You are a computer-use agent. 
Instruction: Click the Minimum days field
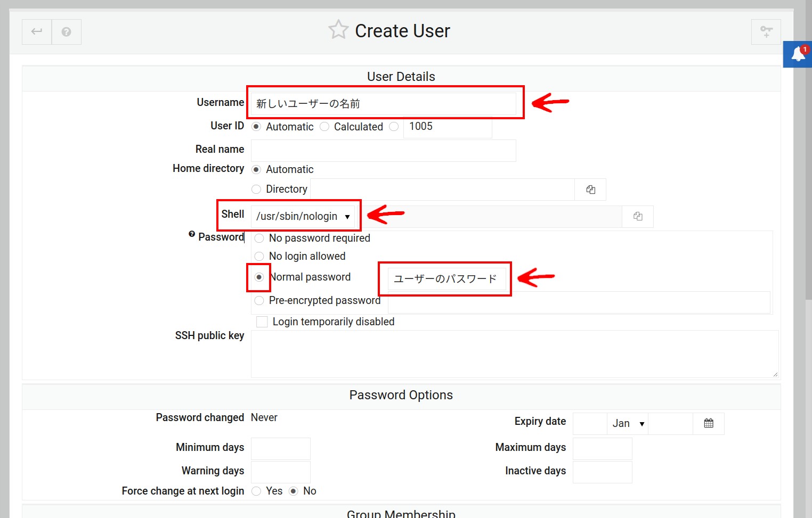281,448
